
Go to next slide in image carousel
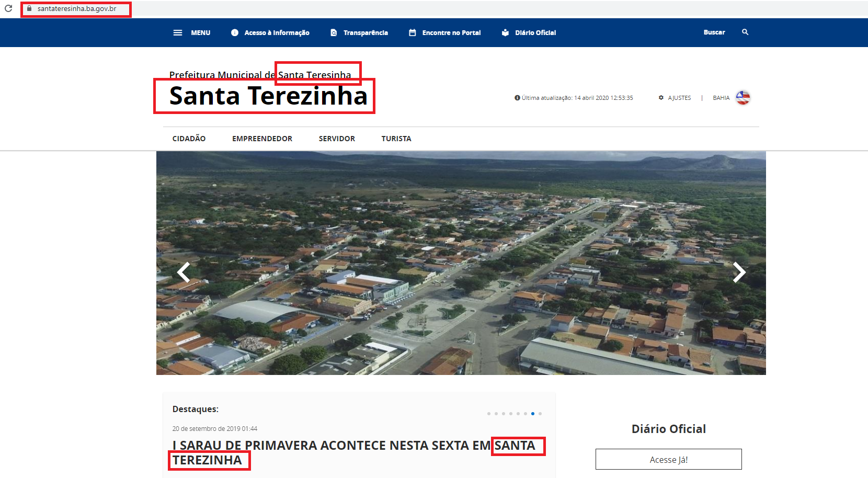click(x=738, y=272)
